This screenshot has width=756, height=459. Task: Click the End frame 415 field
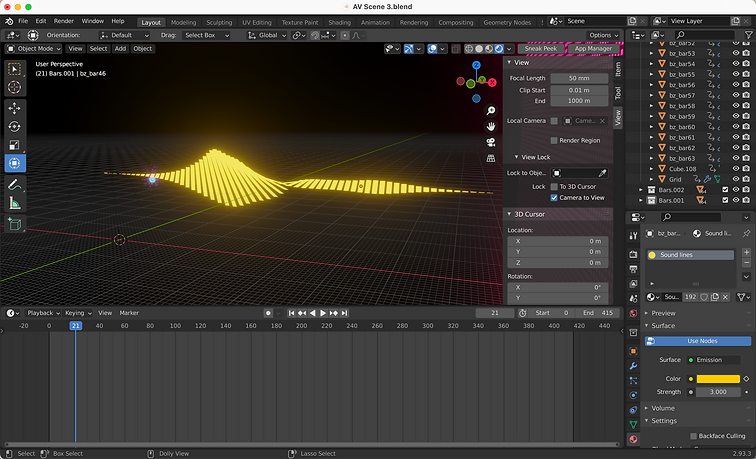pyautogui.click(x=598, y=313)
